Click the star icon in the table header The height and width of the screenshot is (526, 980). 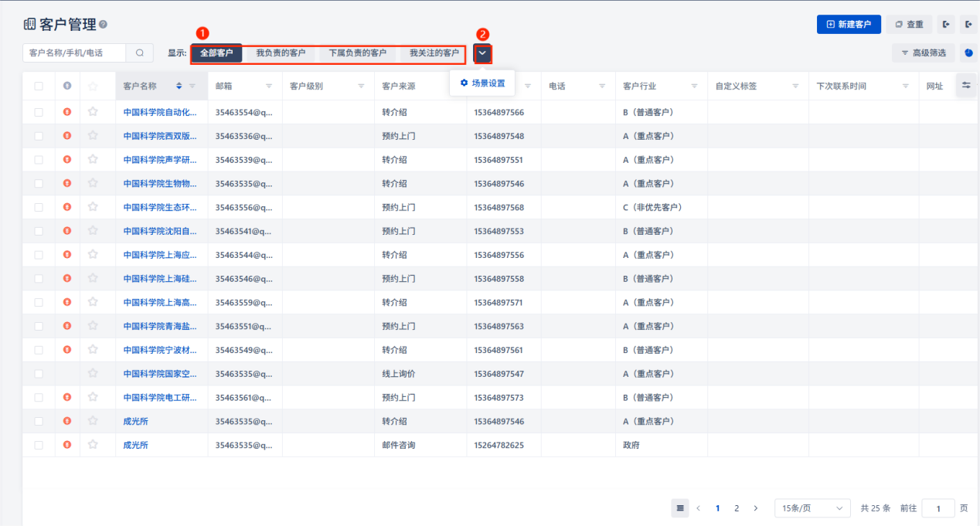(93, 86)
